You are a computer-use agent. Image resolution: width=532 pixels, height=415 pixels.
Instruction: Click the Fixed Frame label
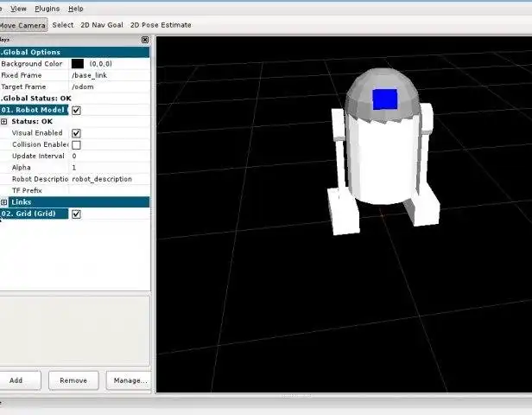(22, 75)
